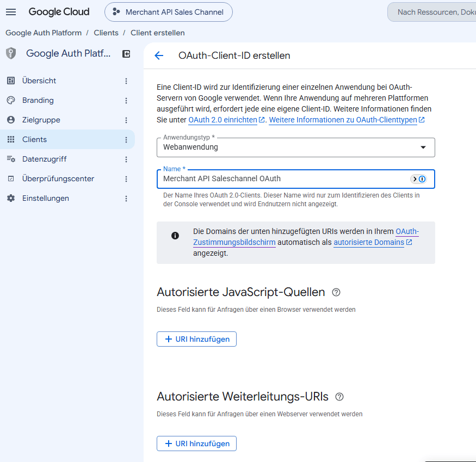Image resolution: width=476 pixels, height=462 pixels.
Task: Add URI under Autorisierte Weiterleitungs-URIs
Action: tap(197, 443)
